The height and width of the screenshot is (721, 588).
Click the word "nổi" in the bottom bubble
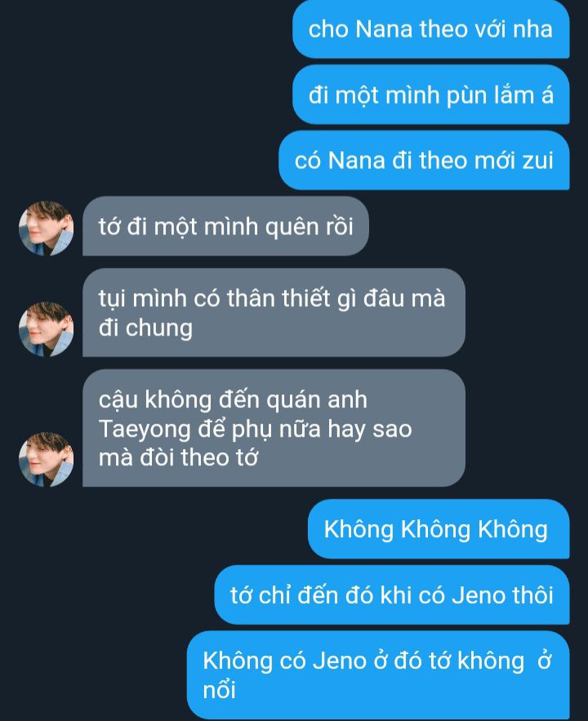tap(219, 690)
